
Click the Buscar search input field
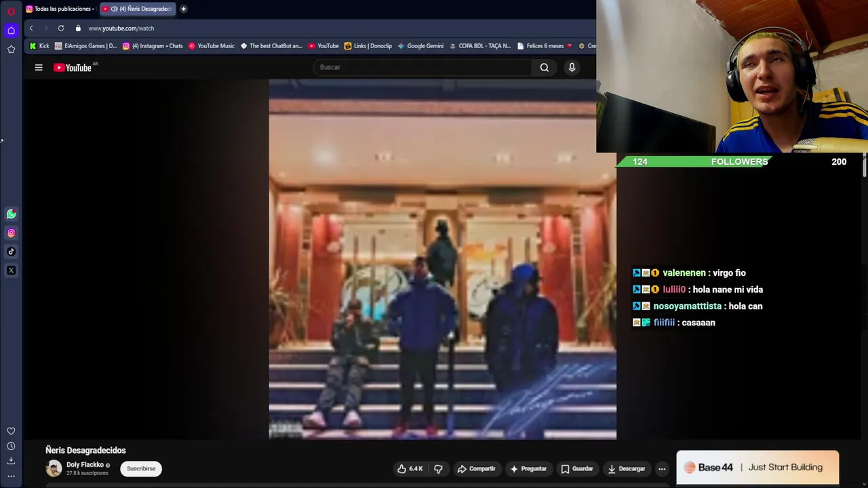(x=424, y=67)
